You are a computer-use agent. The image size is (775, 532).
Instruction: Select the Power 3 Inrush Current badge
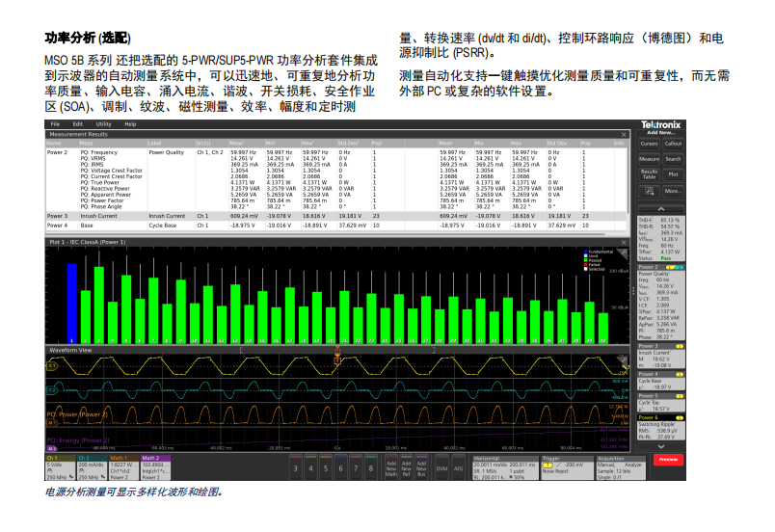tap(661, 356)
